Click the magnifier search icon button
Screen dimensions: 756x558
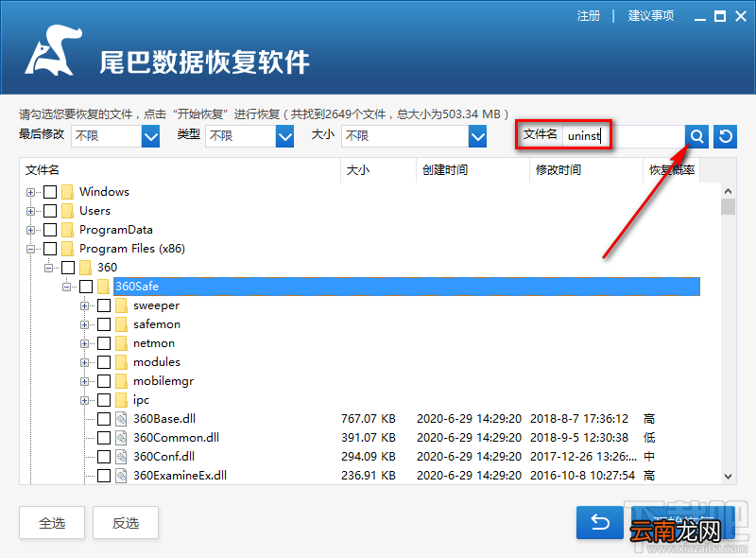(x=696, y=136)
